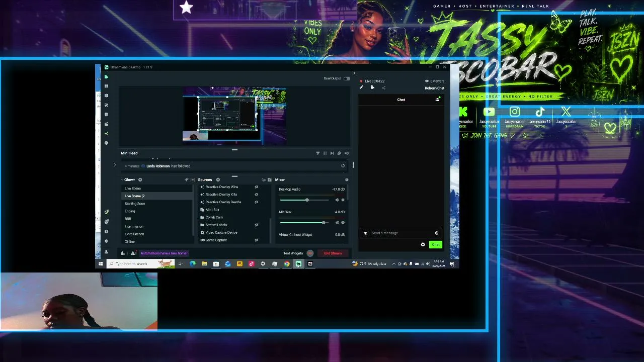Click the Settings gear in Streamlabs sidebar

[x=106, y=241]
